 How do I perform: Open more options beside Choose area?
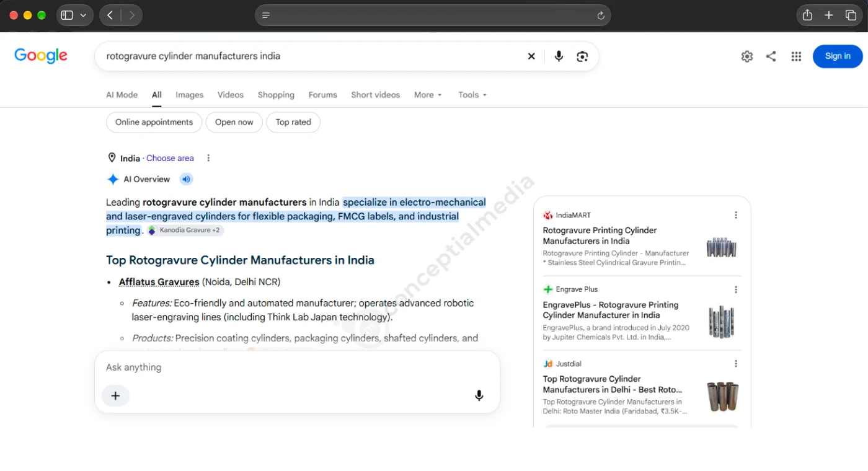(208, 158)
